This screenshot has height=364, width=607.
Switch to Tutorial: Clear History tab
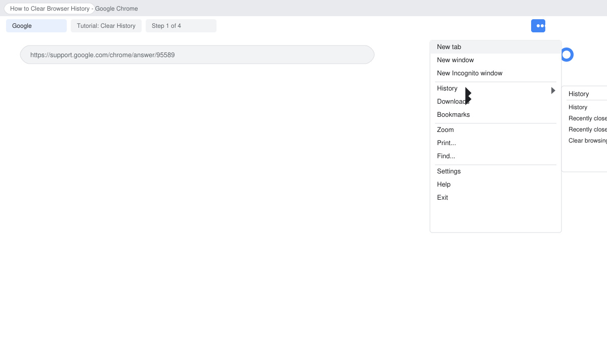coord(106,26)
